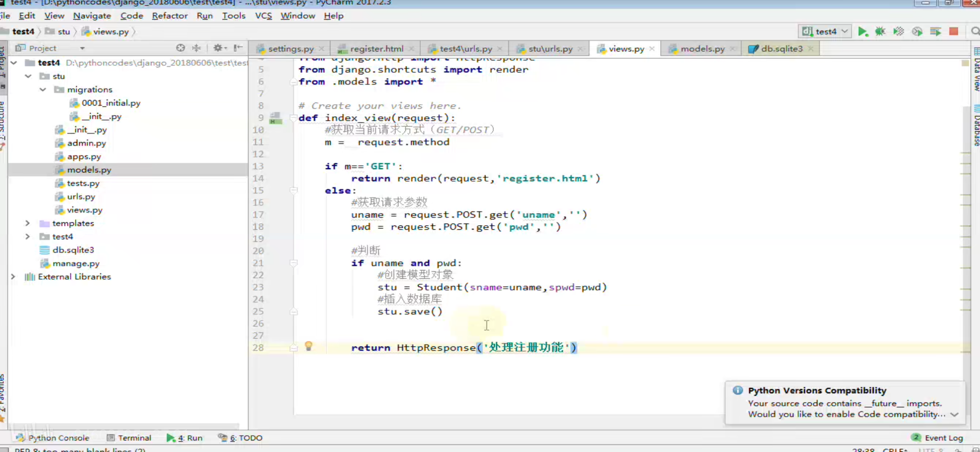980x452 pixels.
Task: Click the Scroll from Source target icon
Action: 180,48
